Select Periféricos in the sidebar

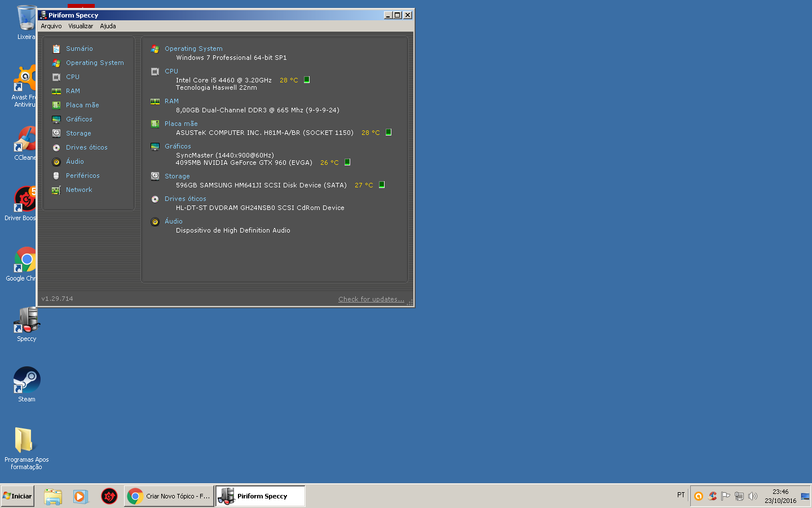pyautogui.click(x=82, y=176)
